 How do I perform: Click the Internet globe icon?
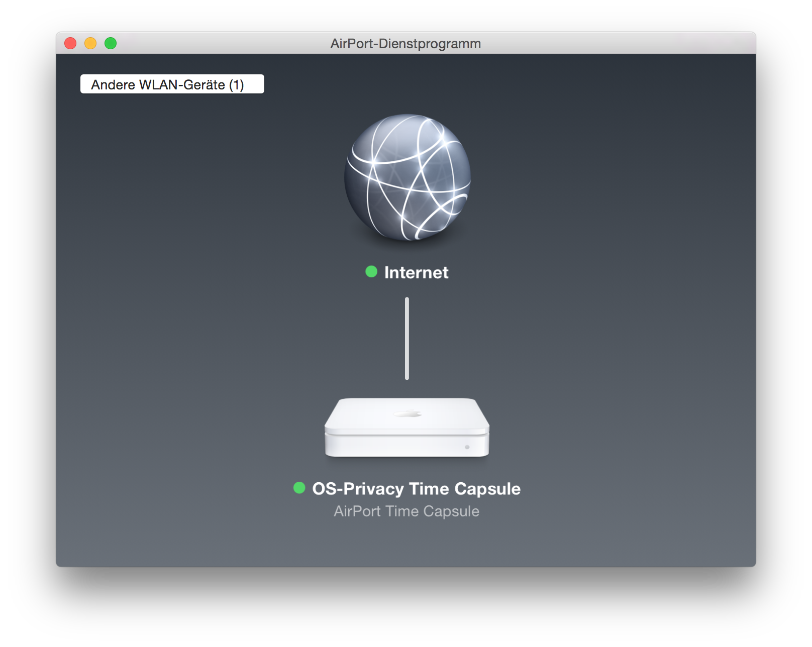(x=407, y=177)
